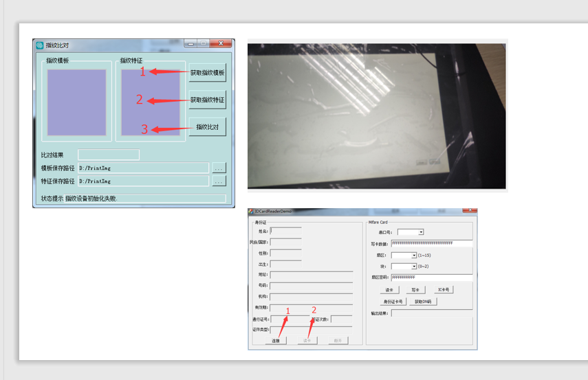Edit the 写卡数据 data field
Image resolution: width=588 pixels, height=380 pixels.
tap(432, 243)
